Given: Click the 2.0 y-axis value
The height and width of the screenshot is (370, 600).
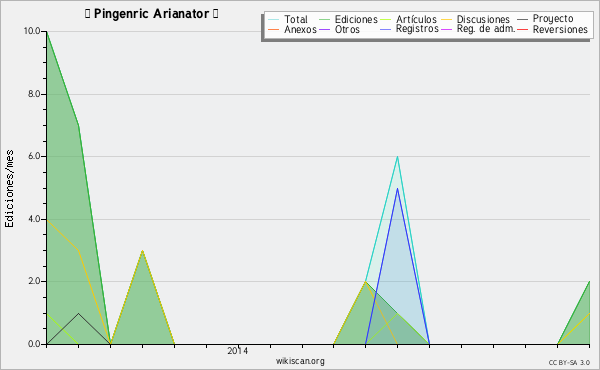Looking at the screenshot, I should pyautogui.click(x=34, y=281).
